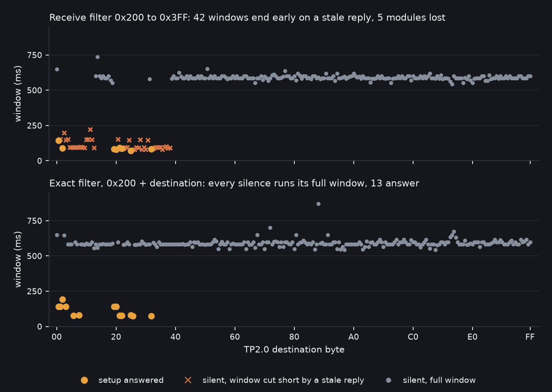Click the top chart's 'window (ms)' axis label
This screenshot has height=392, width=552.
(18, 94)
